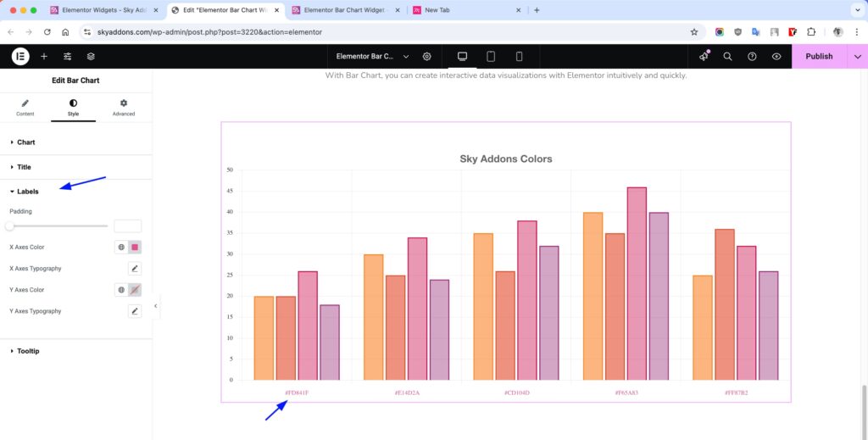868x440 pixels.
Task: Open the Advanced tab
Action: 124,108
